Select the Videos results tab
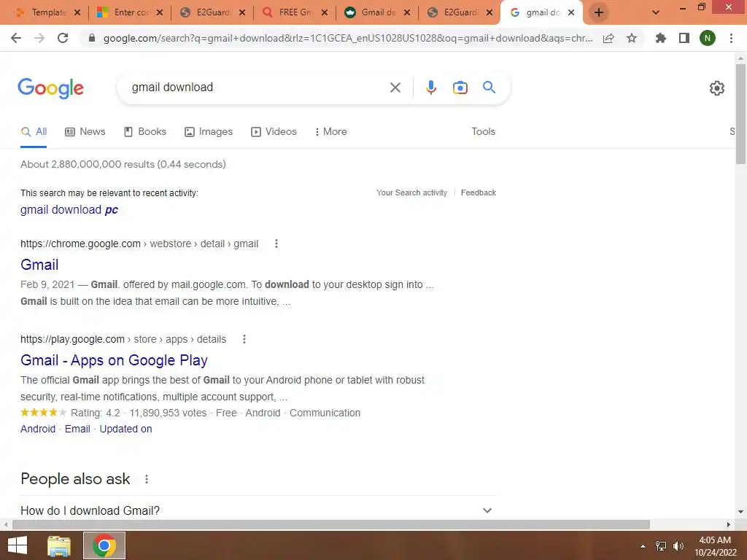Screen dimensions: 747x560 [274, 132]
